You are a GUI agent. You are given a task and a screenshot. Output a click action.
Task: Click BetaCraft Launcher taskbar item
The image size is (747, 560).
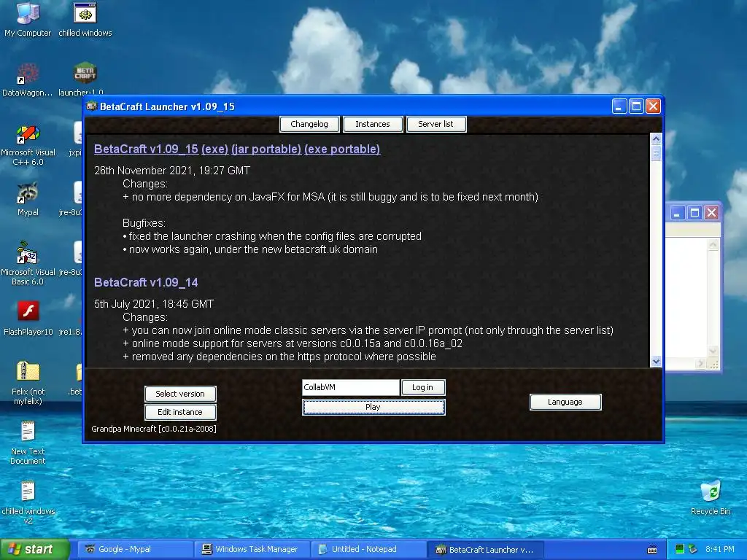(x=486, y=550)
